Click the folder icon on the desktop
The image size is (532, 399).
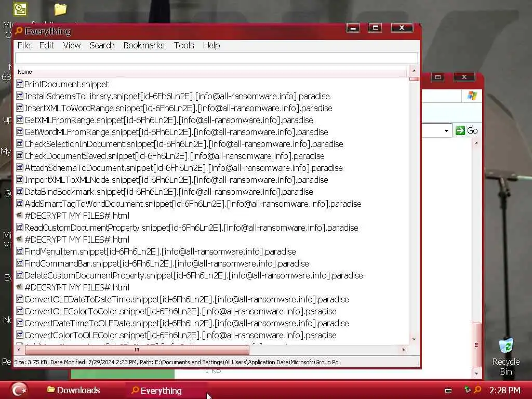click(x=60, y=9)
